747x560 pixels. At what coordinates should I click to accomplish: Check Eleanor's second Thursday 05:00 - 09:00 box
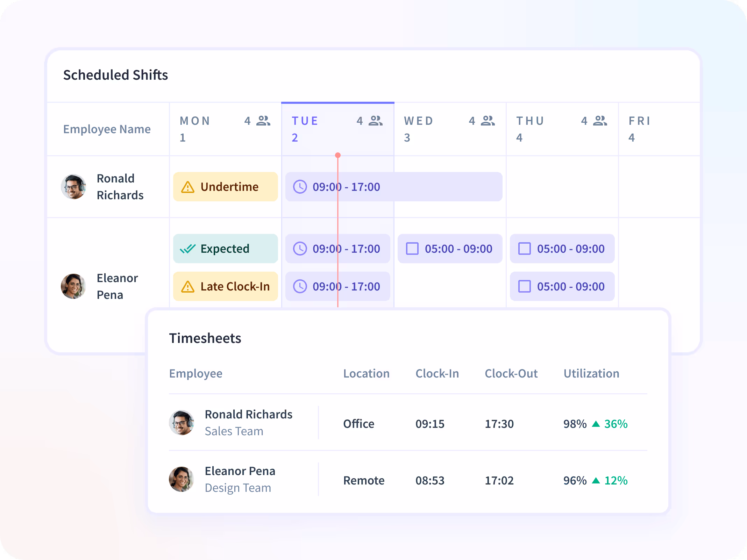point(525,286)
